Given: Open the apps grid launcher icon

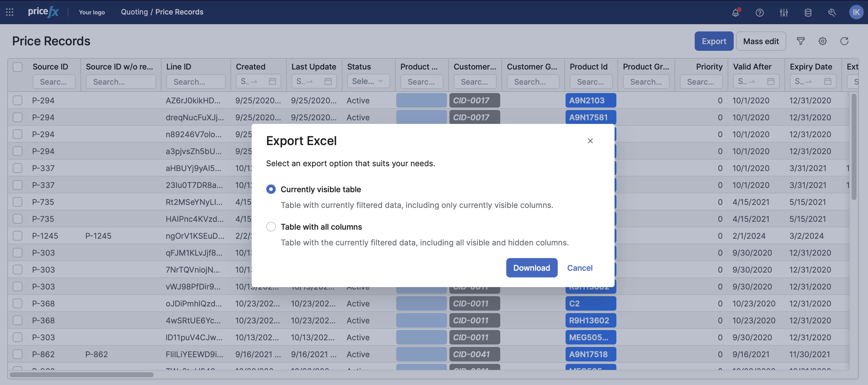Looking at the screenshot, I should pos(10,12).
